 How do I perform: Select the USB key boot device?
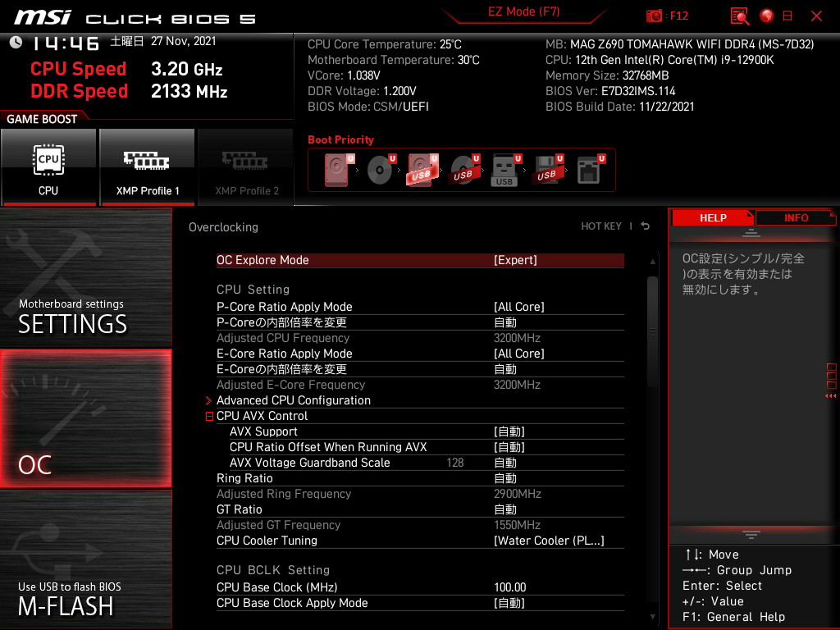click(x=505, y=171)
